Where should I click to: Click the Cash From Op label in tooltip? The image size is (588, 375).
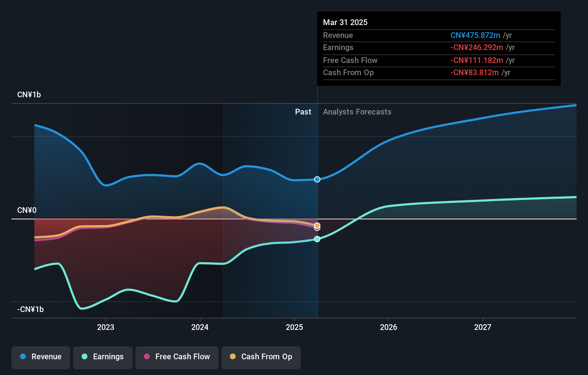348,72
